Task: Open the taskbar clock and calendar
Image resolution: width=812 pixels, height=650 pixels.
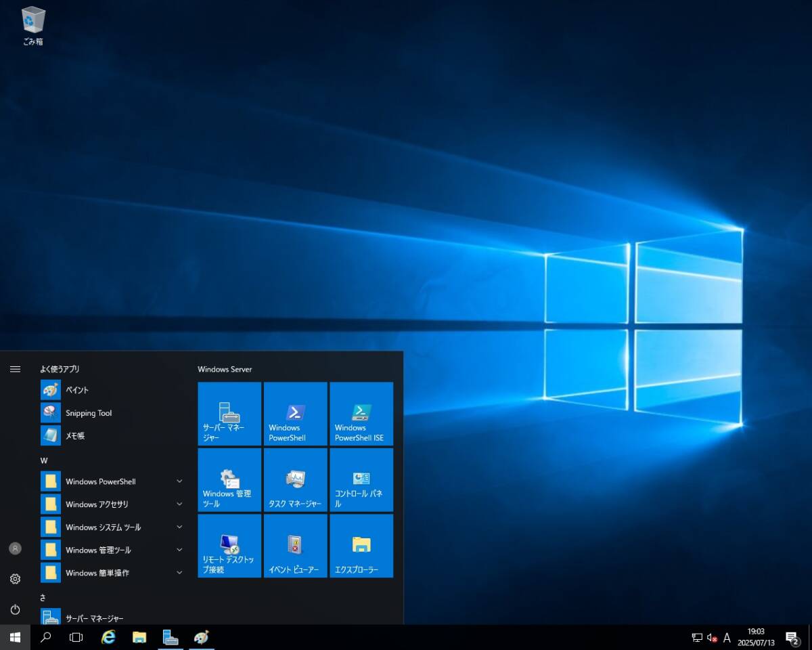Action: pos(756,637)
